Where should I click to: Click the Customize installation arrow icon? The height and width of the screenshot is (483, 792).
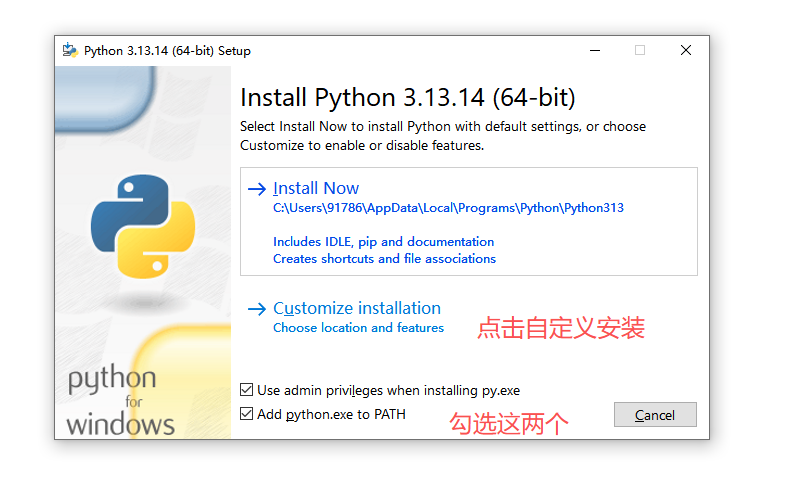pos(257,309)
